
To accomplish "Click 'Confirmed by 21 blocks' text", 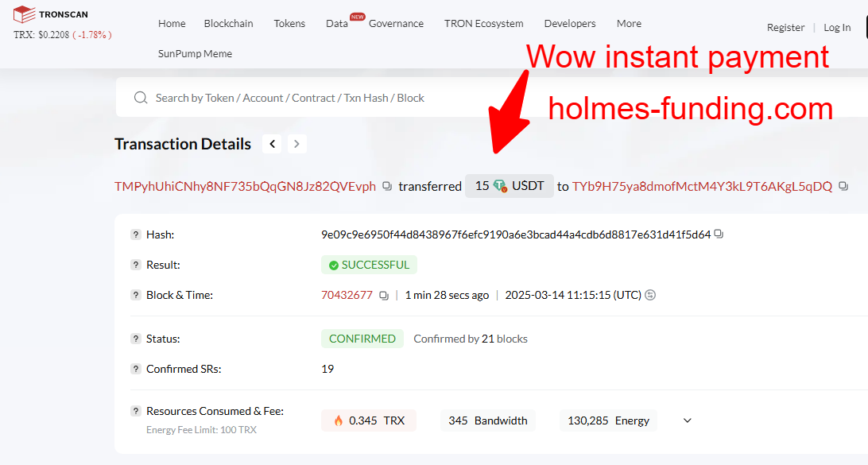I will pos(471,339).
